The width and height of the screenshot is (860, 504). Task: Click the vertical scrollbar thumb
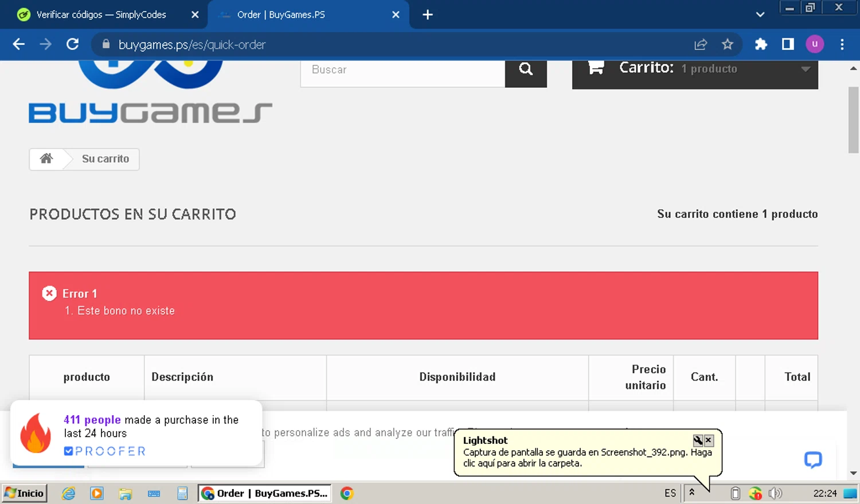point(853,120)
